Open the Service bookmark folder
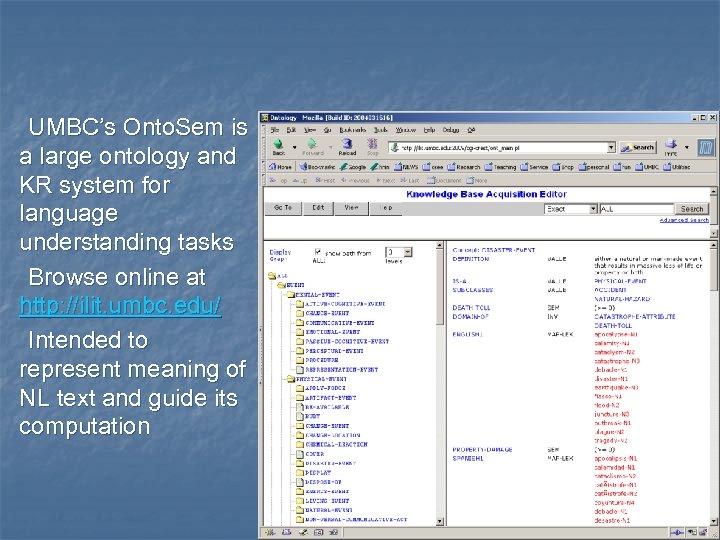This screenshot has height=540, width=720. pyautogui.click(x=534, y=167)
